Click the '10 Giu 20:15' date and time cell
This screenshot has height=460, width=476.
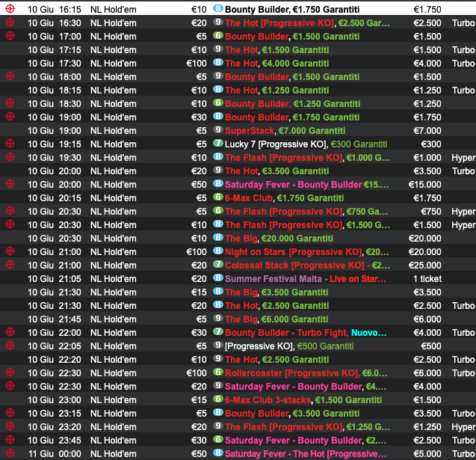[55, 198]
